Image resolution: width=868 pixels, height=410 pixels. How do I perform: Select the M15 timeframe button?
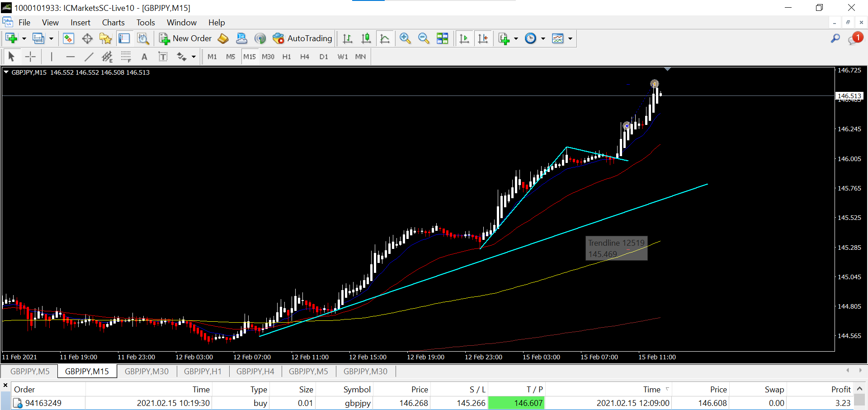point(250,57)
